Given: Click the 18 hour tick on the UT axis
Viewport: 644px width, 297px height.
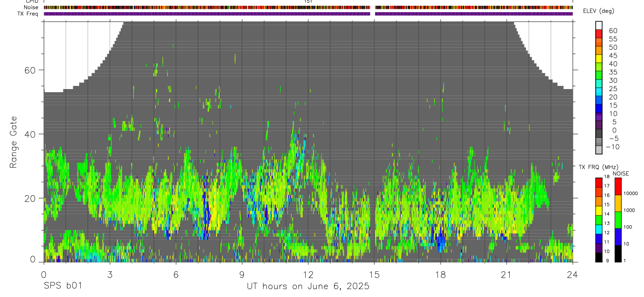Looking at the screenshot, I should [441, 274].
